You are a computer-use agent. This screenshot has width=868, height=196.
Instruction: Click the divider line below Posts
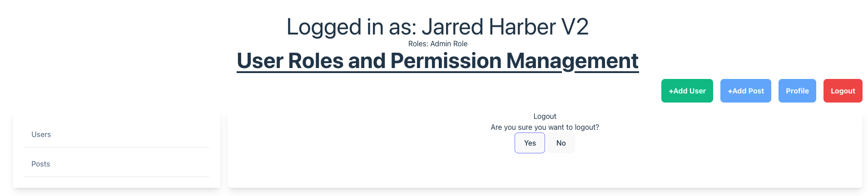[117, 176]
